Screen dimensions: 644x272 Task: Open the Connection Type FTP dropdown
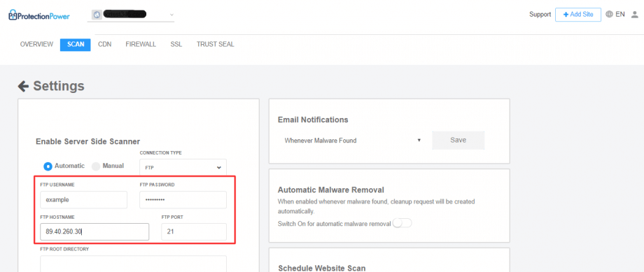(x=183, y=167)
